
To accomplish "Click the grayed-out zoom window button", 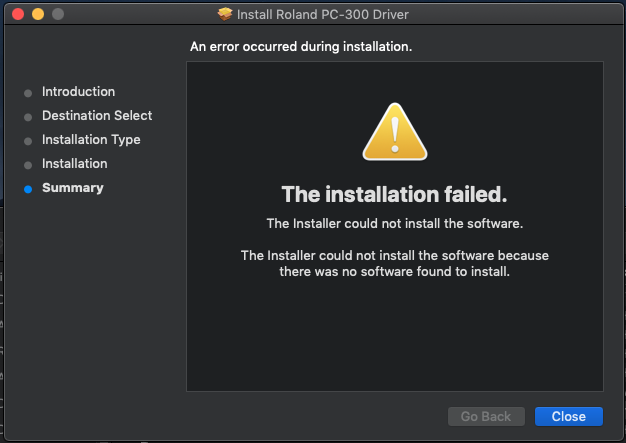I will pyautogui.click(x=58, y=14).
